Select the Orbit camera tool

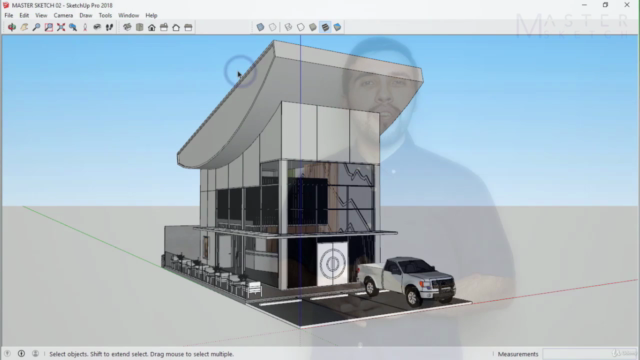coord(12,27)
